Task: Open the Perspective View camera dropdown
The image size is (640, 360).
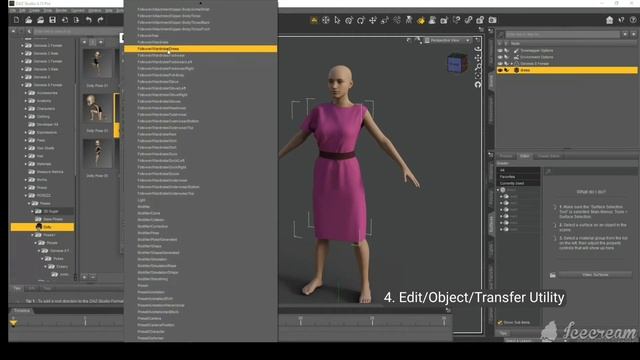Action: point(448,40)
